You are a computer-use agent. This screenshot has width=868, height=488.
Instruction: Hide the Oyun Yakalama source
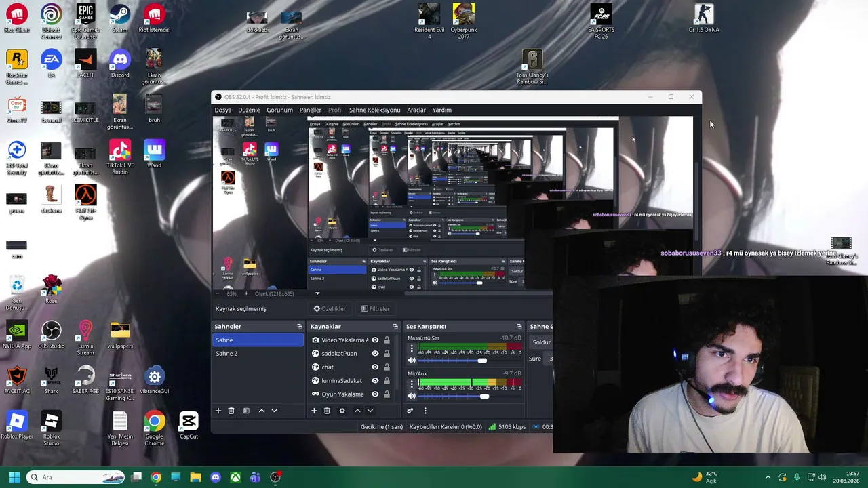375,394
